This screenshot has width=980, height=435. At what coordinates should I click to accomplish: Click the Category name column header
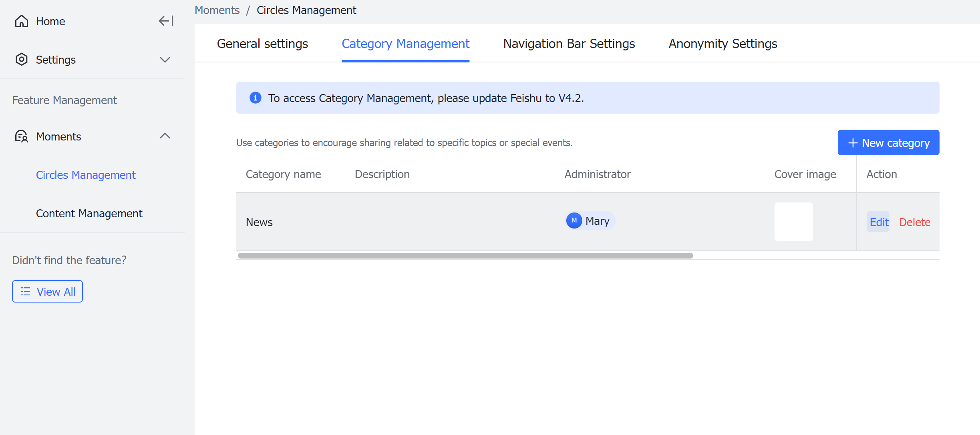pos(283,174)
